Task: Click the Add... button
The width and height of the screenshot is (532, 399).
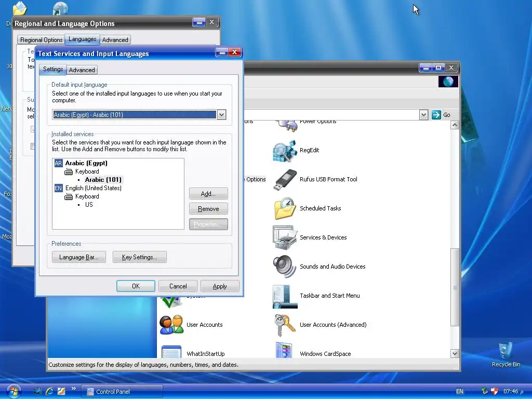Action: click(208, 194)
